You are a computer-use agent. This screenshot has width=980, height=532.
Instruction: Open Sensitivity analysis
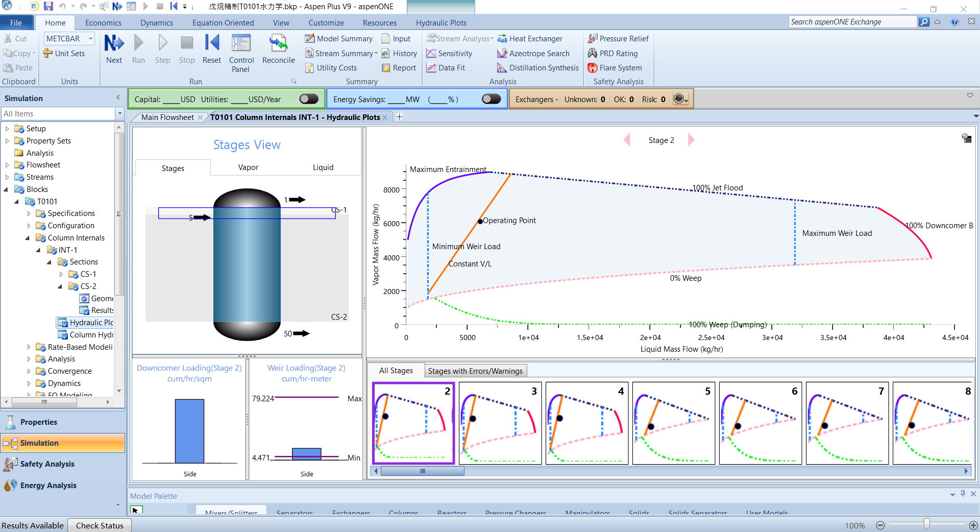[449, 54]
